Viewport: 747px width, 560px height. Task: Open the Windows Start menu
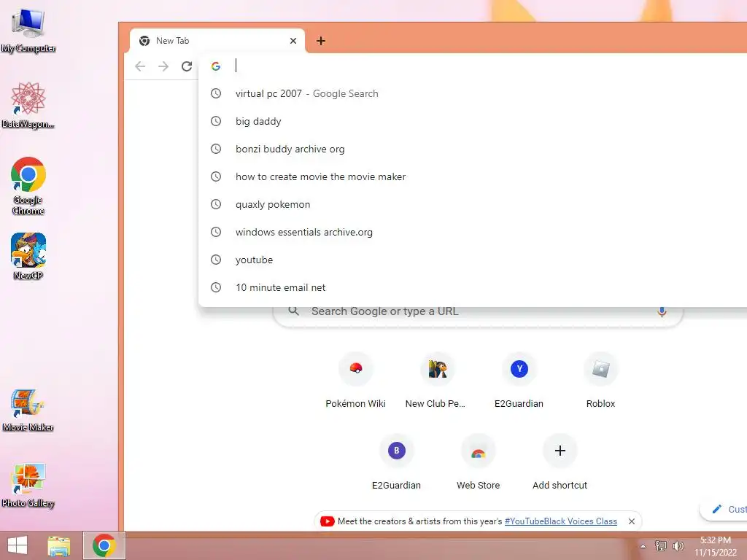click(x=18, y=545)
